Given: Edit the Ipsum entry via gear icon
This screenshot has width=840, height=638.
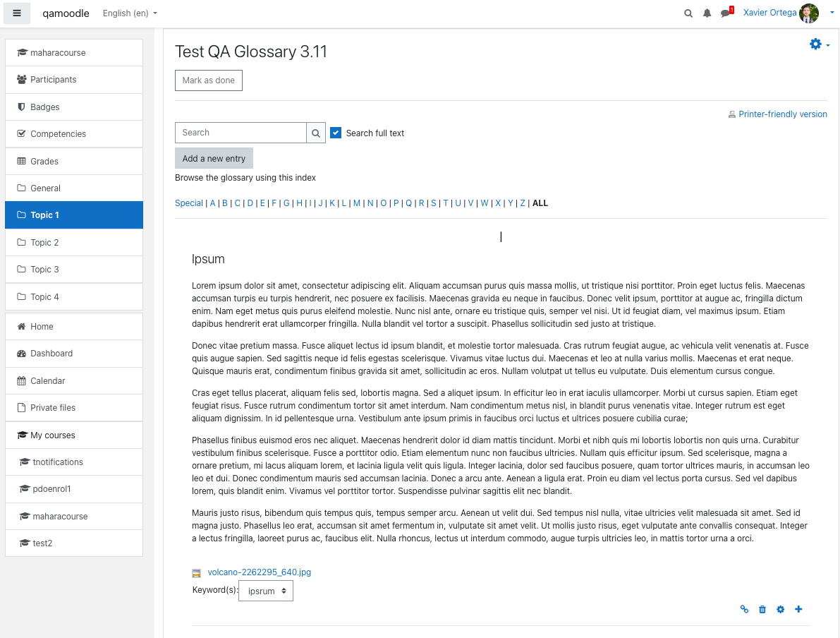Looking at the screenshot, I should (781, 609).
